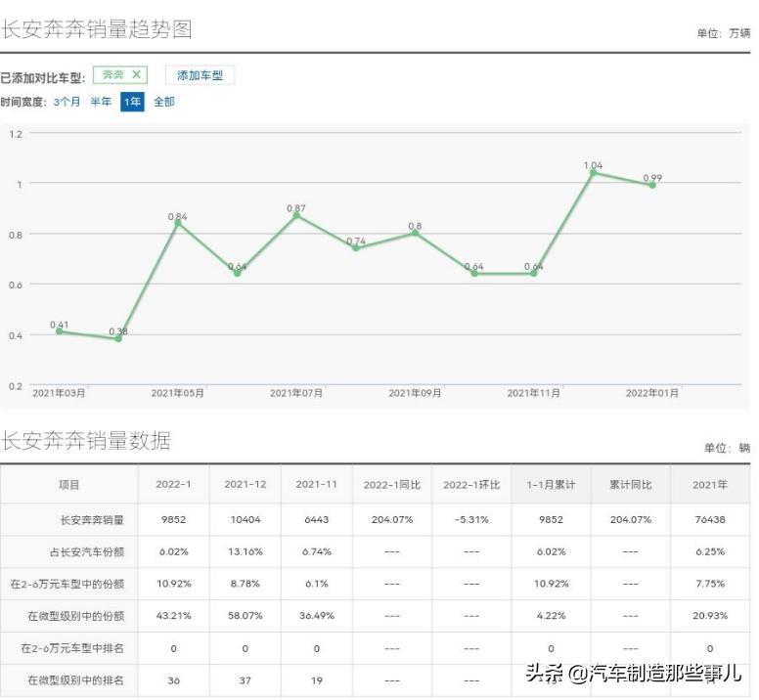Click the 0.41 data point on chart
This screenshot has width=759, height=700.
coord(59,331)
